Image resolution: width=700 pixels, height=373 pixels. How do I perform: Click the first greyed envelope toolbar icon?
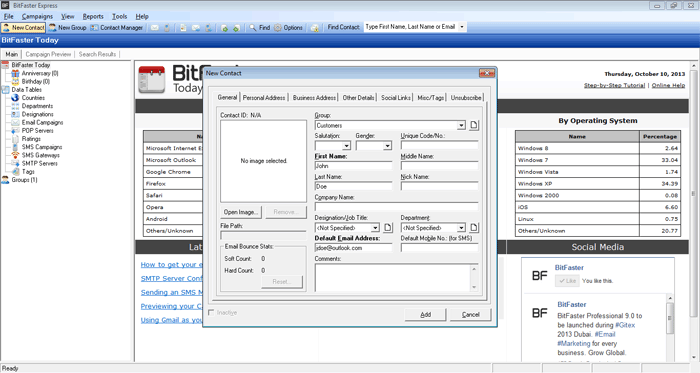tap(154, 28)
